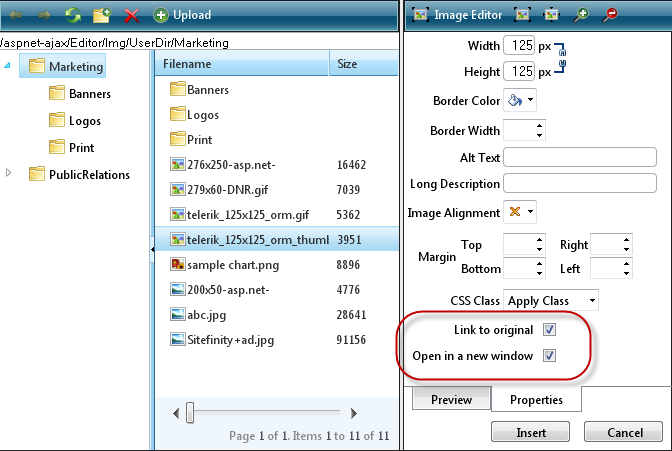Select the Marketing folder in tree

click(x=63, y=66)
